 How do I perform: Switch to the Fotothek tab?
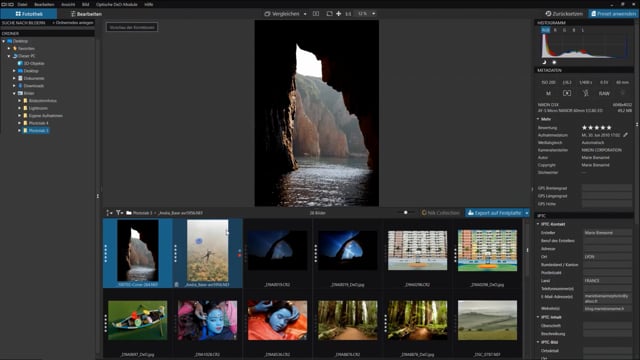click(x=29, y=14)
